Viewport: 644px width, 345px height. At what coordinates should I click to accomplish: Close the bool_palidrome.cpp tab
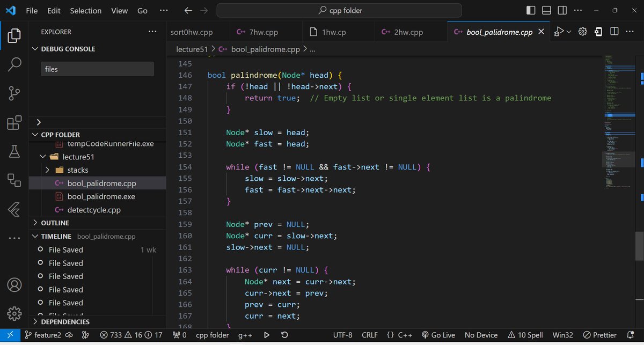coord(541,32)
